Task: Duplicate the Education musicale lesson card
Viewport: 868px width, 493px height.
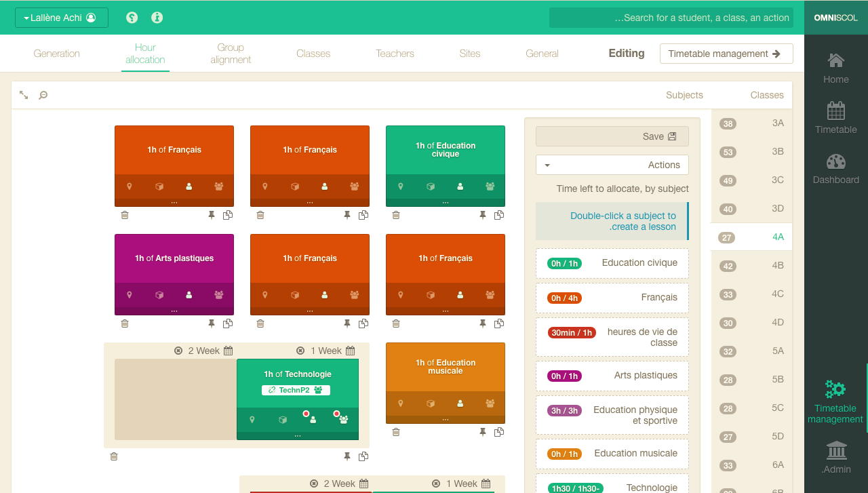Action: click(499, 433)
